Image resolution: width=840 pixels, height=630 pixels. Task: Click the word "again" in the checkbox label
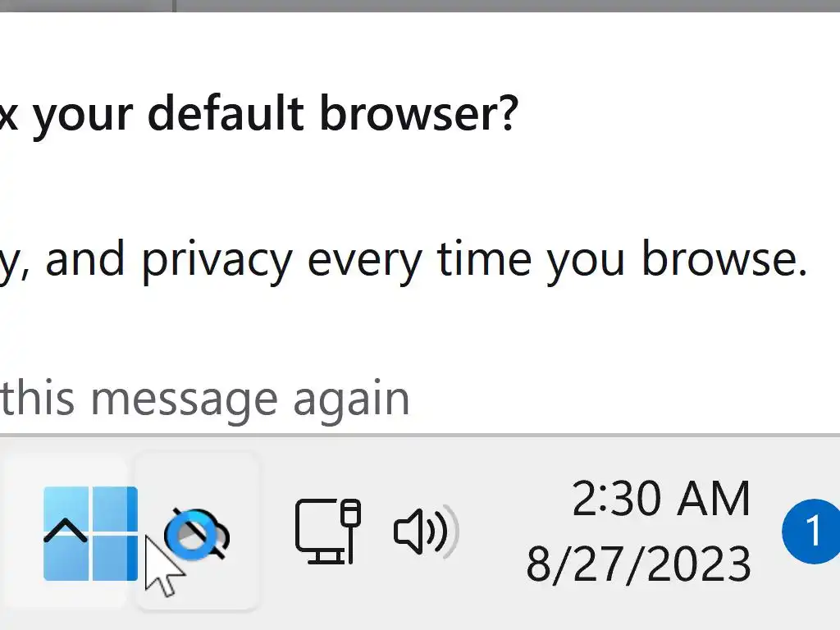pos(351,400)
